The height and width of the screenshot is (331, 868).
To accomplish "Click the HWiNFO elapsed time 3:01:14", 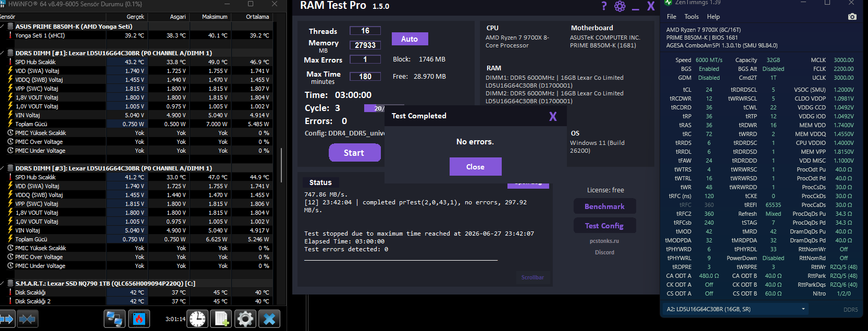I will pyautogui.click(x=176, y=319).
